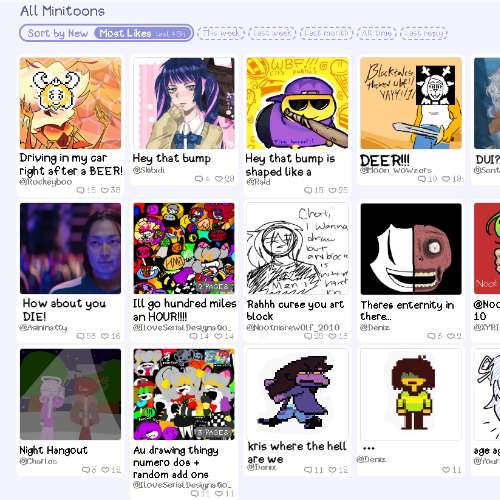Click heart icon on Driving in my car post
Image resolution: width=500 pixels, height=500 pixels.
click(105, 190)
